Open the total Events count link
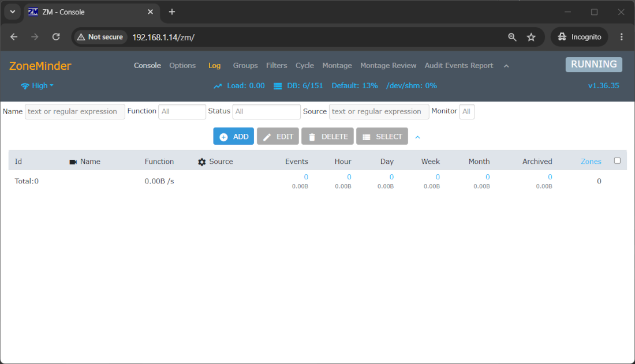The height and width of the screenshot is (364, 635). (x=306, y=177)
